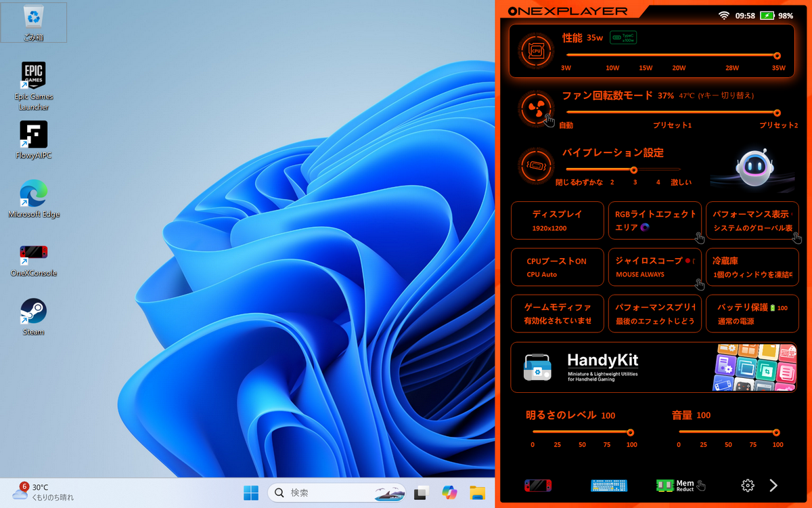Image resolution: width=812 pixels, height=508 pixels.
Task: Open Copilot from the taskbar
Action: 449,492
